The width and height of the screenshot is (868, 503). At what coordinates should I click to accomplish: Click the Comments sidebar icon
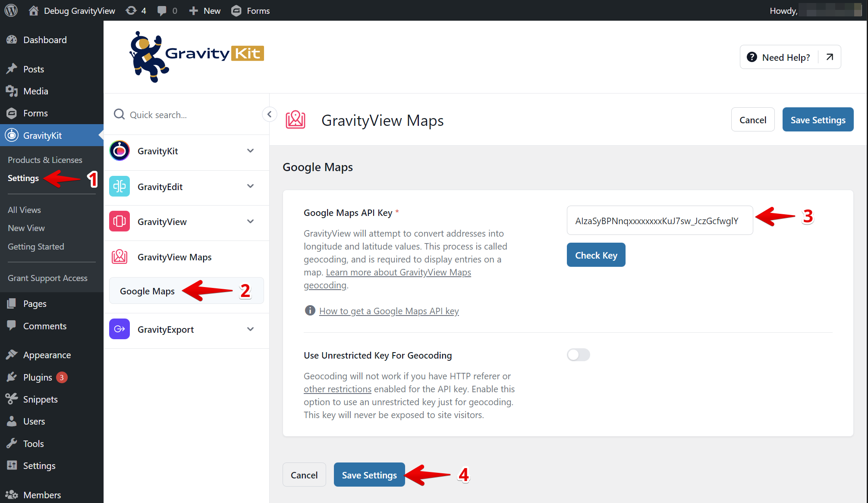coord(12,326)
